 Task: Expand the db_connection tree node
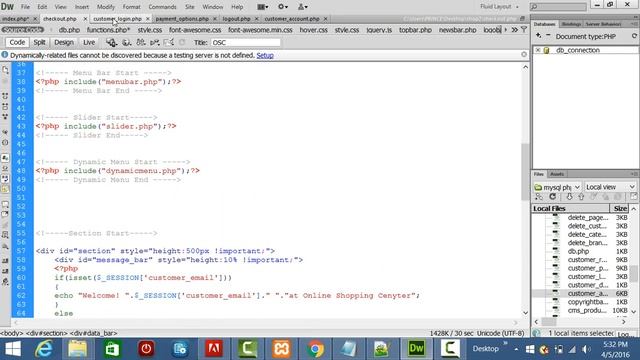pos(538,50)
